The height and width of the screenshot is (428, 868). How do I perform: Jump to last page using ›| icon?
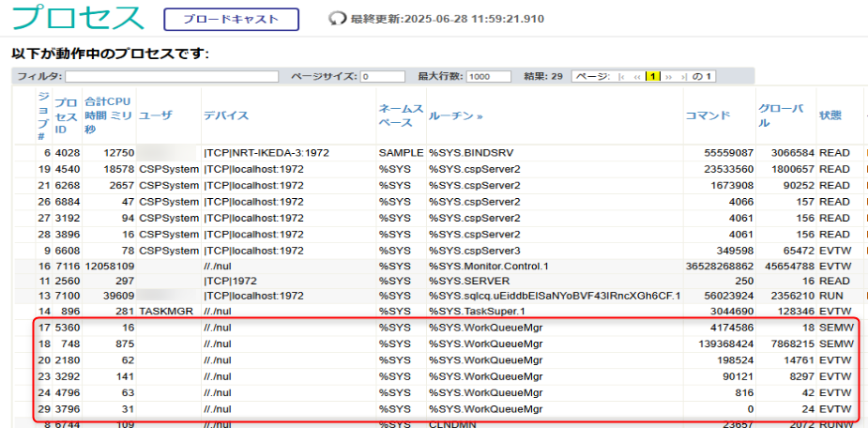684,77
